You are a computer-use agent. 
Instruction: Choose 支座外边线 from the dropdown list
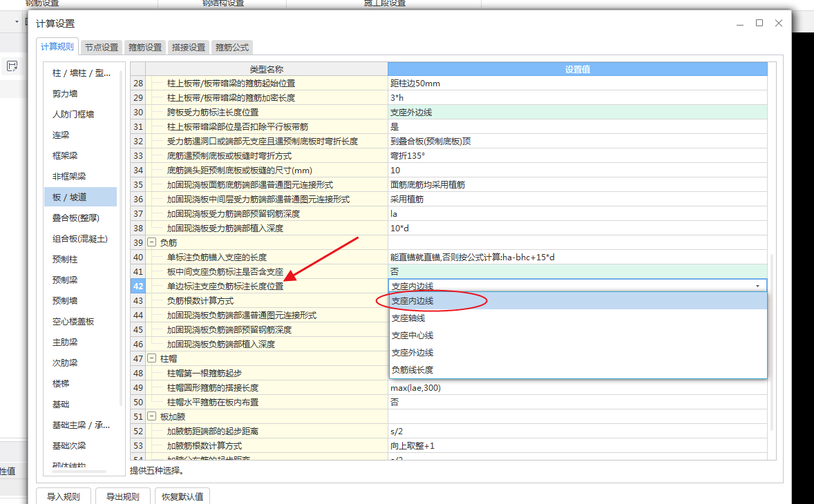578,353
